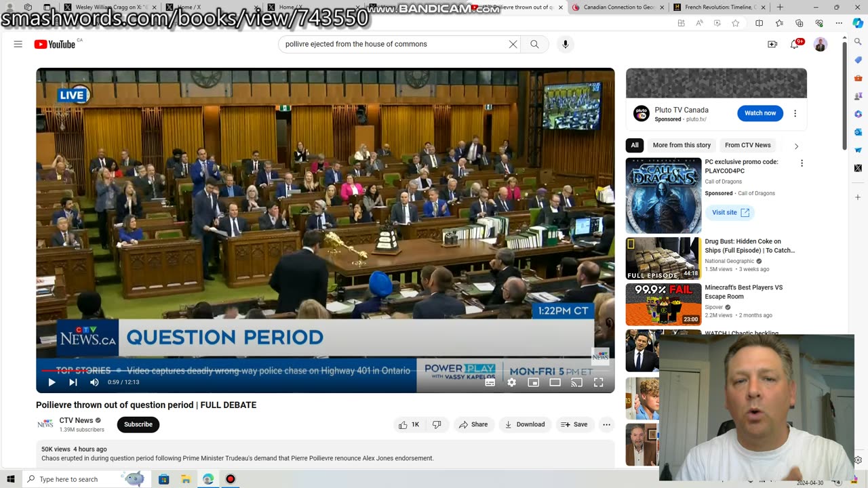Open a new browser tab
This screenshot has height=488, width=868.
(779, 7)
